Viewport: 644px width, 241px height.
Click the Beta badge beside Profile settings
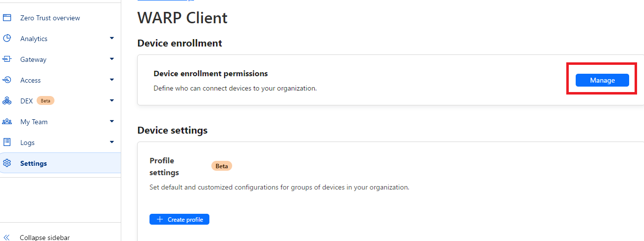(x=222, y=166)
